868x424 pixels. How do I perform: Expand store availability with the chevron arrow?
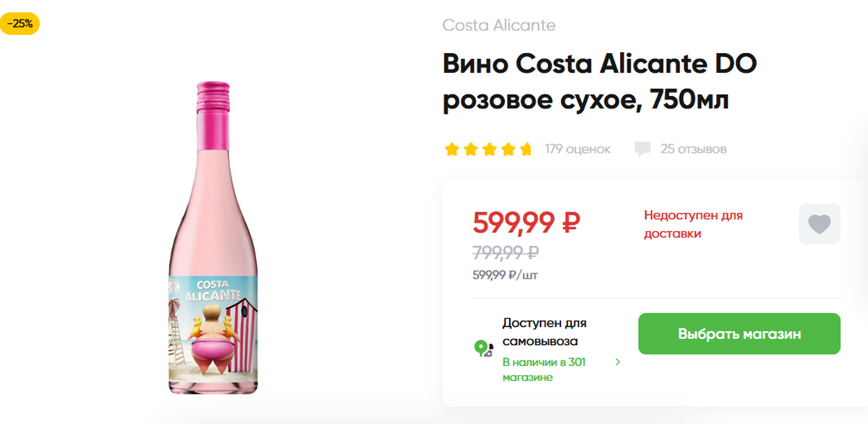click(x=618, y=362)
